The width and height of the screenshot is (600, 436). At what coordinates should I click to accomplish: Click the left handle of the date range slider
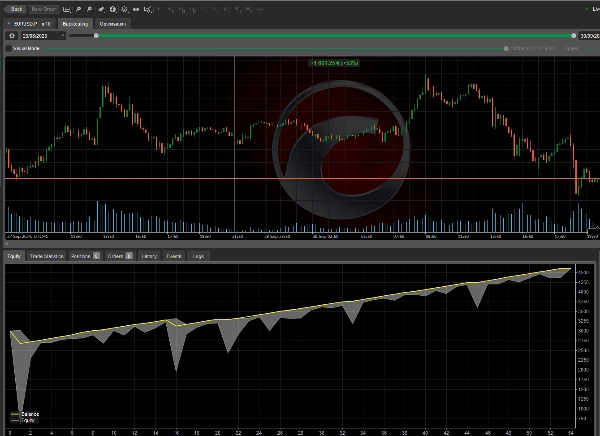pos(97,35)
